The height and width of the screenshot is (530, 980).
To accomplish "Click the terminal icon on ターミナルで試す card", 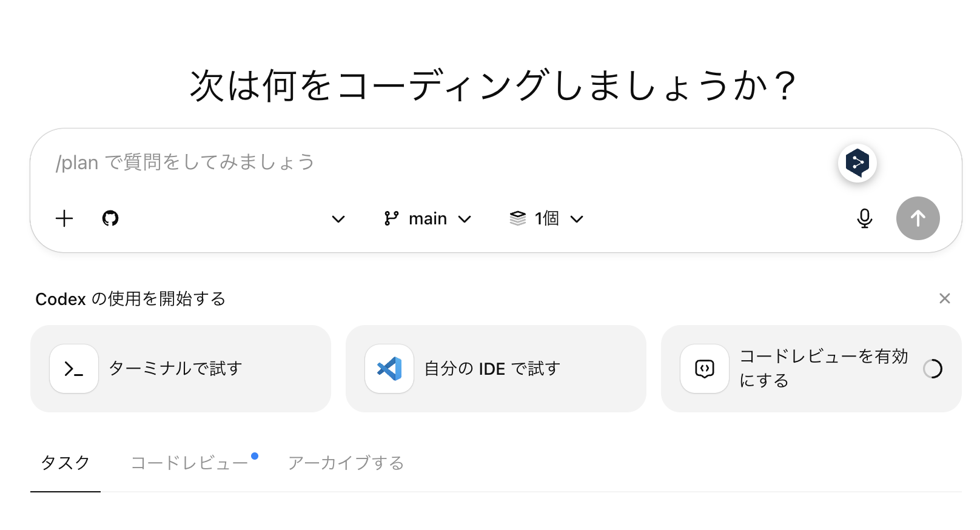I will tap(73, 368).
